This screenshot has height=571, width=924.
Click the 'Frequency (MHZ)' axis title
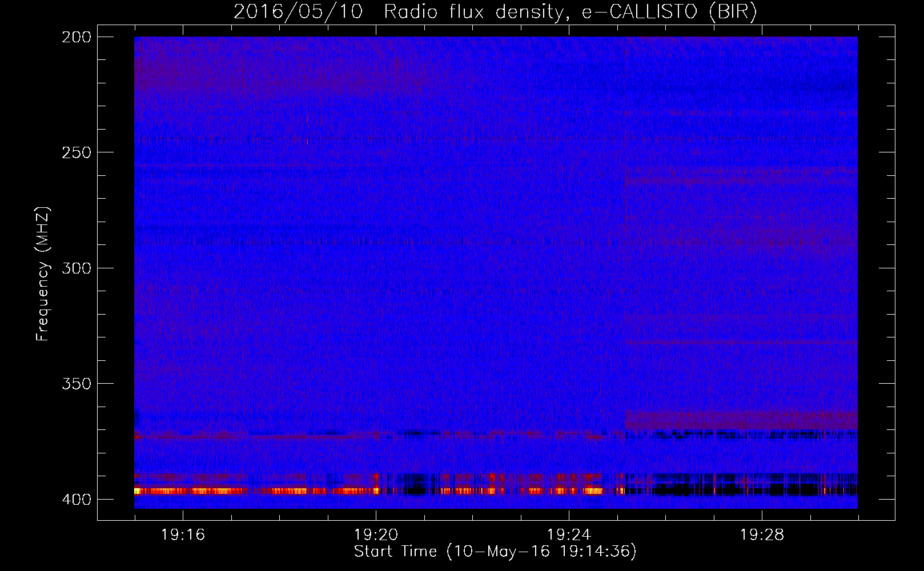pos(43,274)
